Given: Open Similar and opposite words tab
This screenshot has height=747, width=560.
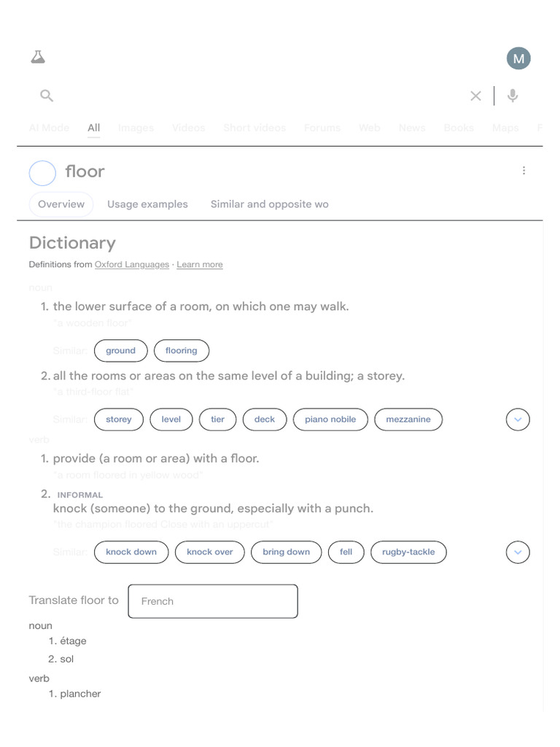Looking at the screenshot, I should click(270, 204).
